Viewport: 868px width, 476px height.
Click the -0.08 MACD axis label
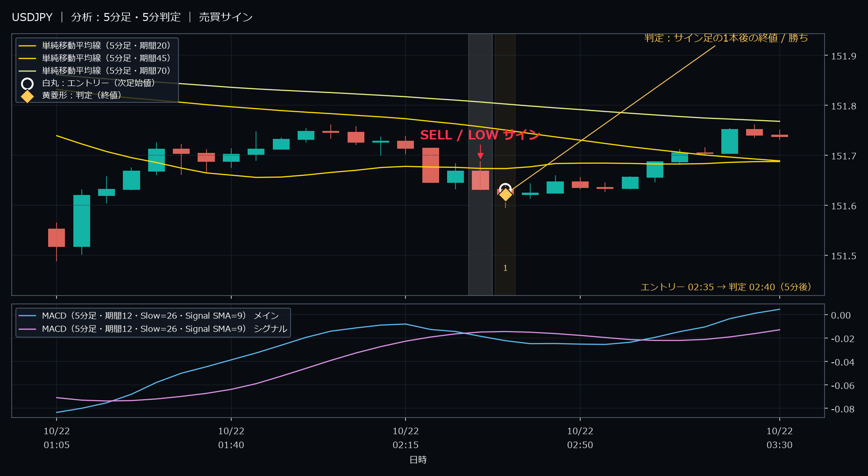click(x=842, y=409)
